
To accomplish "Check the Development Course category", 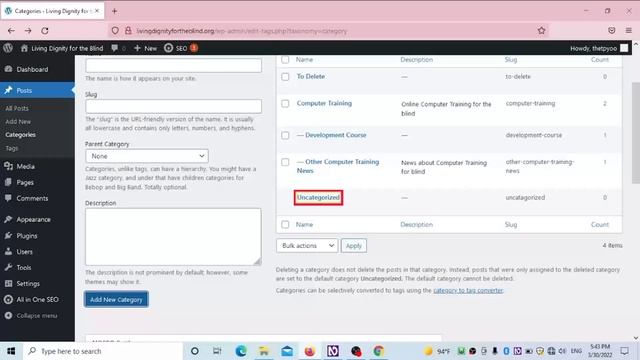I will click(x=285, y=135).
